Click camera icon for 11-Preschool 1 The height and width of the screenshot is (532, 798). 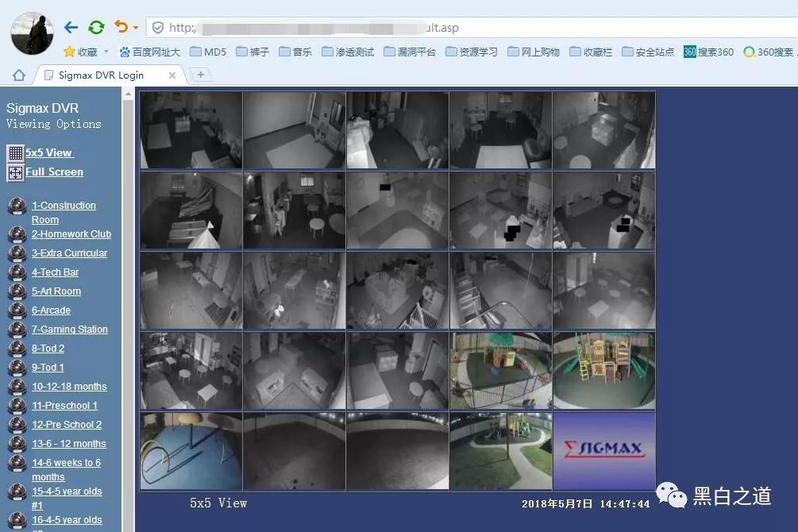coord(17,406)
